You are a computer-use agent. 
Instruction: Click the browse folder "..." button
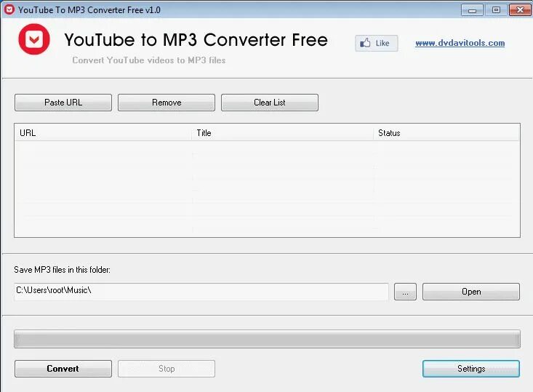tap(405, 292)
